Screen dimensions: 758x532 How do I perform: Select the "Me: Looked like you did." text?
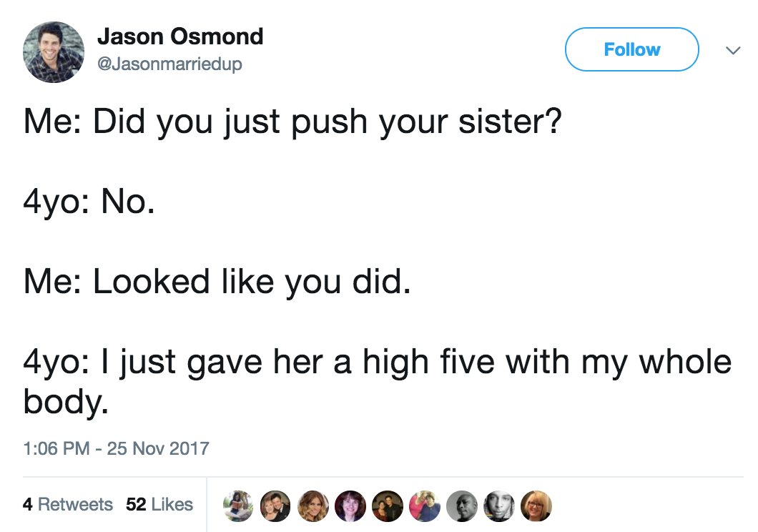click(217, 282)
